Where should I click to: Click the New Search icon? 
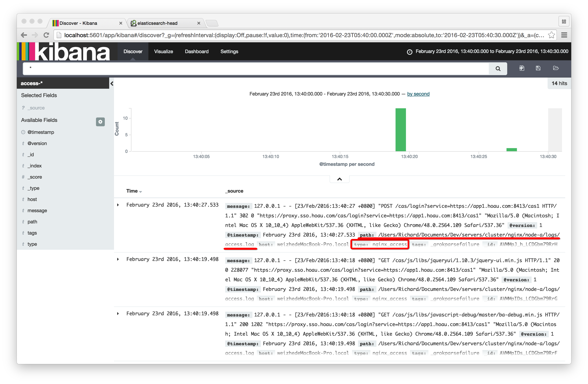coord(522,68)
